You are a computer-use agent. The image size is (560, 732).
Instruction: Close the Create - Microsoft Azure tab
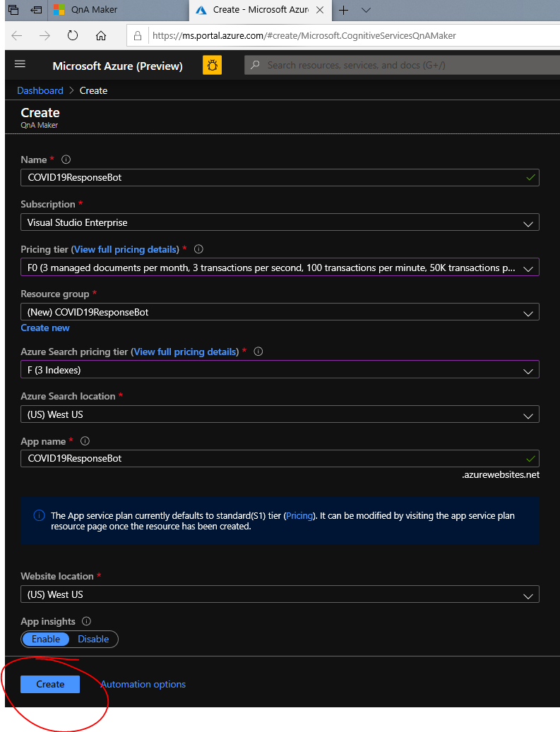pyautogui.click(x=320, y=10)
